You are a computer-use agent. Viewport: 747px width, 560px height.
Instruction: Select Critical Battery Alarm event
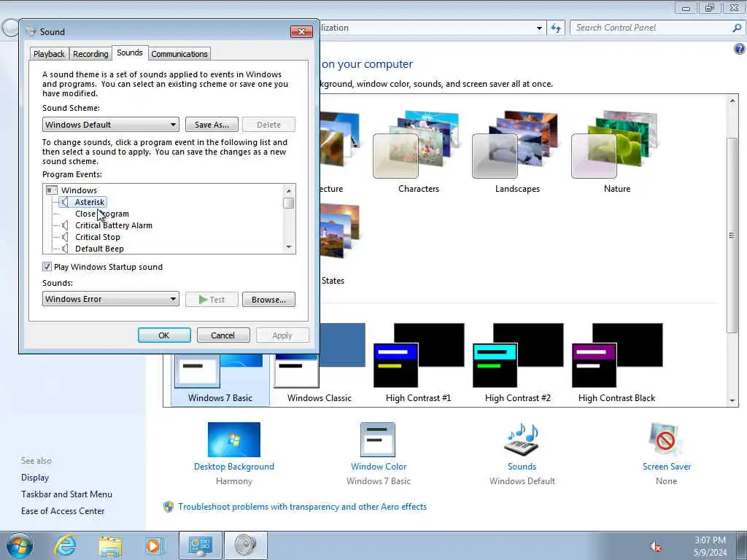coord(114,226)
